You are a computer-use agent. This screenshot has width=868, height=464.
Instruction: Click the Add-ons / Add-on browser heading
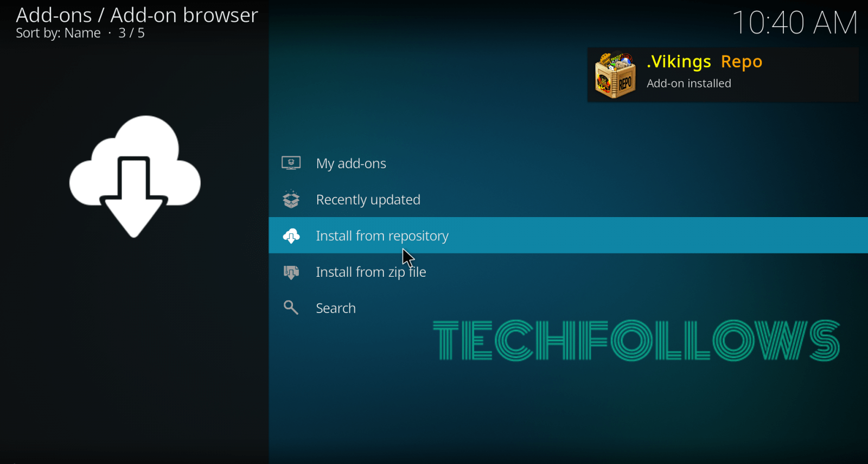click(137, 15)
